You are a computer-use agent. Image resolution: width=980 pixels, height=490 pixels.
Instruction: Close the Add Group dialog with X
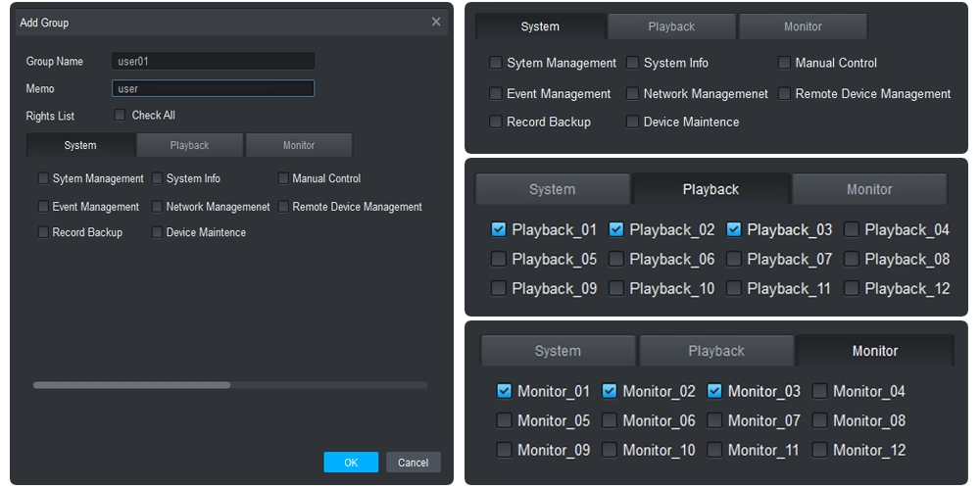pyautogui.click(x=436, y=23)
